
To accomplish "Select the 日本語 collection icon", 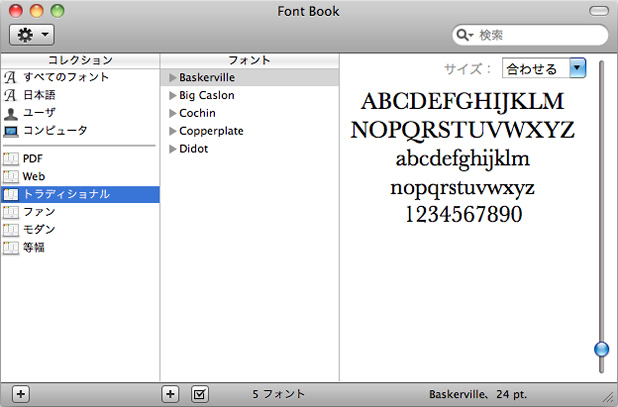I will coord(11,95).
